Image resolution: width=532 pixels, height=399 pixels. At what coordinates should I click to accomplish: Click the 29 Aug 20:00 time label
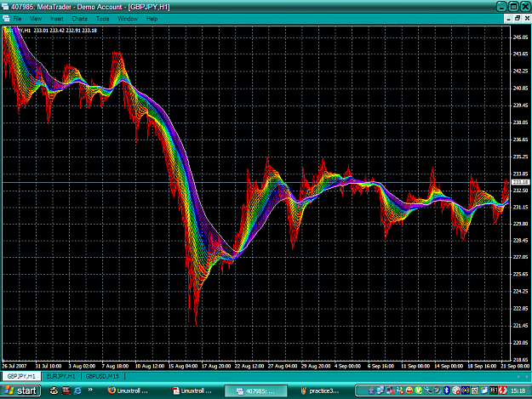[316, 367]
